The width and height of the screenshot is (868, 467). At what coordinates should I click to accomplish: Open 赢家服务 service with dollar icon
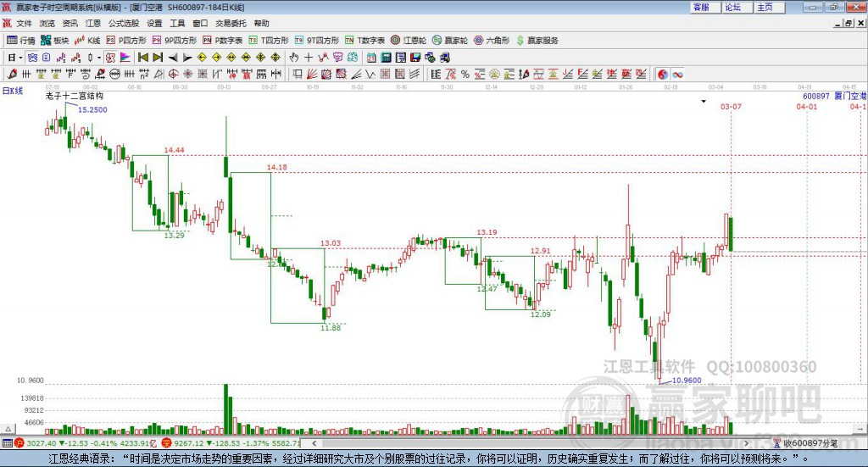[x=537, y=41]
